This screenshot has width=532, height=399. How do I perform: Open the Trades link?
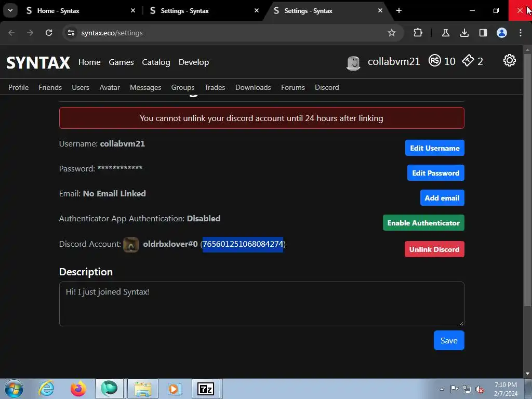pyautogui.click(x=215, y=87)
